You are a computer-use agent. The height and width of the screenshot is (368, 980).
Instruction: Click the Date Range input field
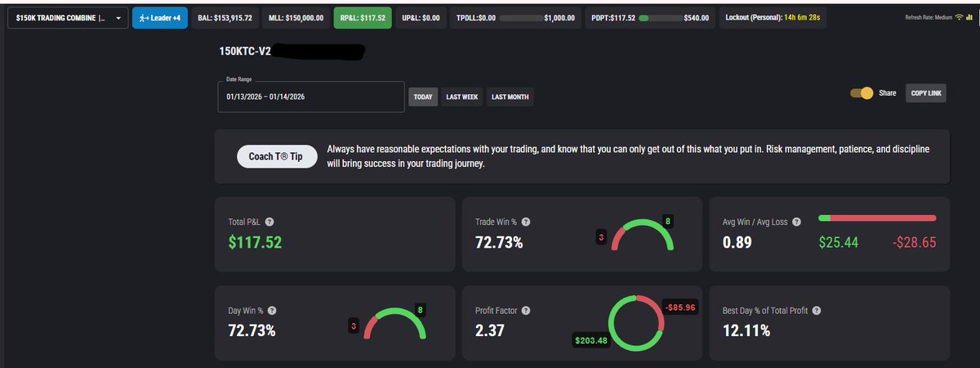tap(310, 96)
